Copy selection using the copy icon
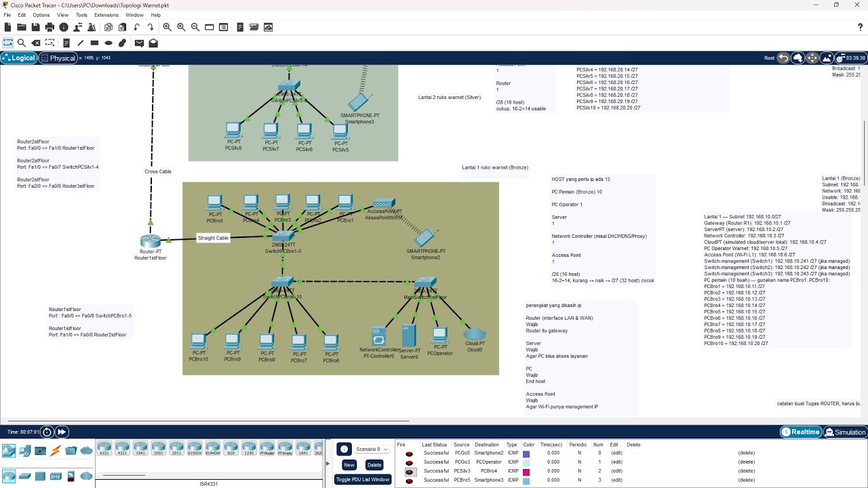This screenshot has width=868, height=488. [x=108, y=27]
